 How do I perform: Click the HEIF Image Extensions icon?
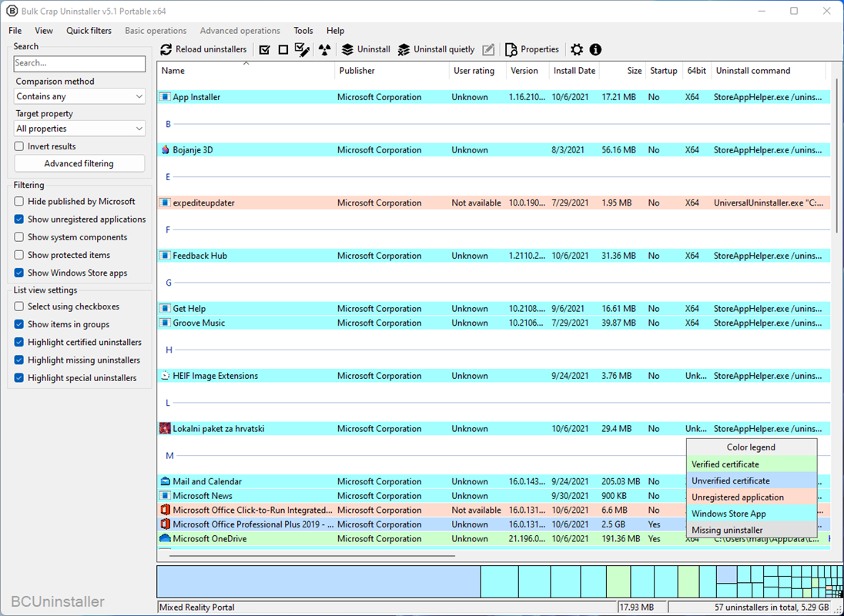point(166,376)
